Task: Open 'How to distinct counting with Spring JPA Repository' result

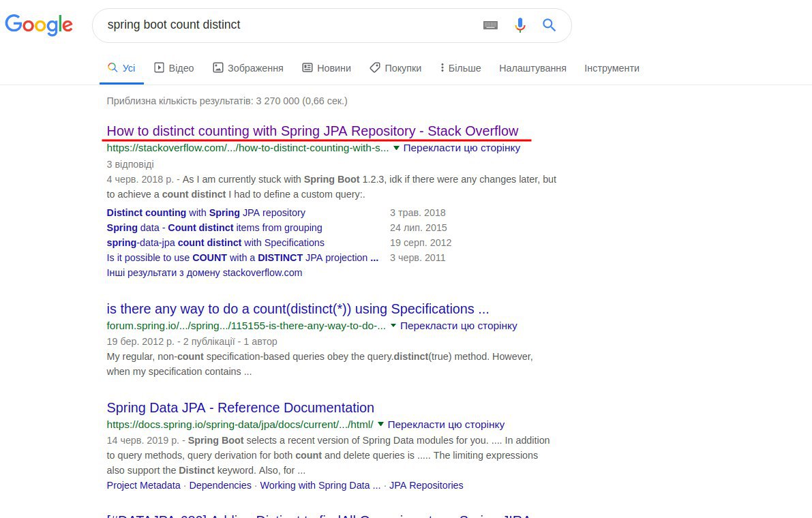Action: pos(312,131)
